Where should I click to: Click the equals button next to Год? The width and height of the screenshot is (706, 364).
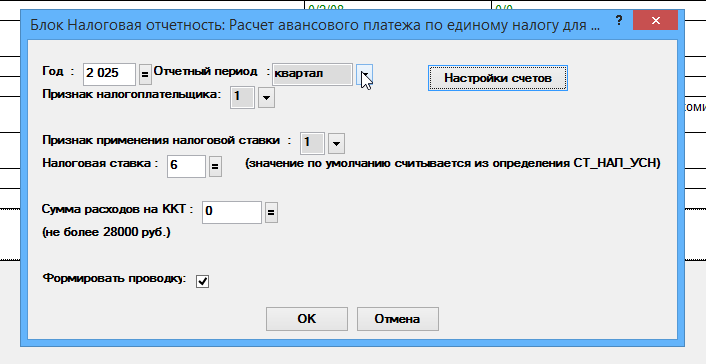tap(145, 74)
